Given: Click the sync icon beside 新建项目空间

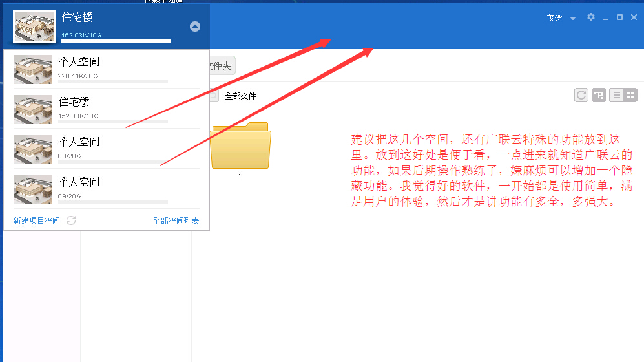Looking at the screenshot, I should (x=71, y=221).
